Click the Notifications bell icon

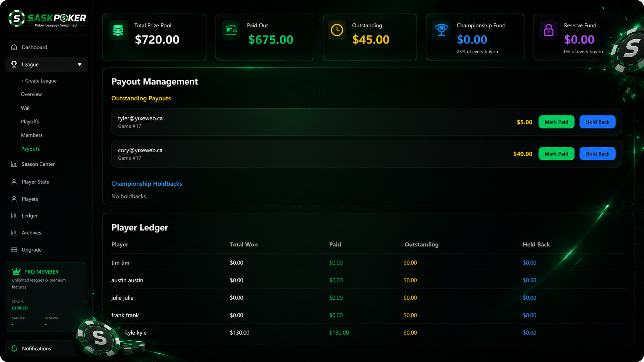click(14, 349)
